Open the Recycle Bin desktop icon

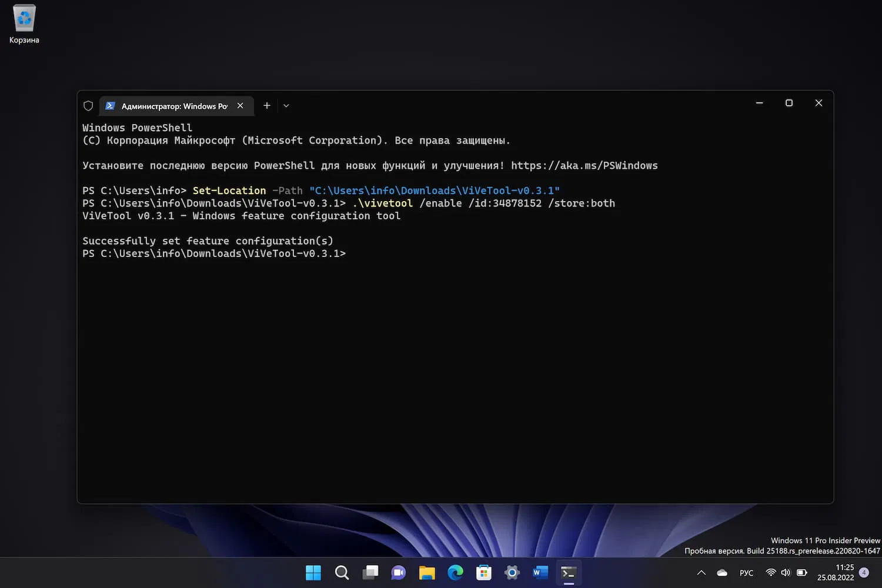tap(24, 24)
